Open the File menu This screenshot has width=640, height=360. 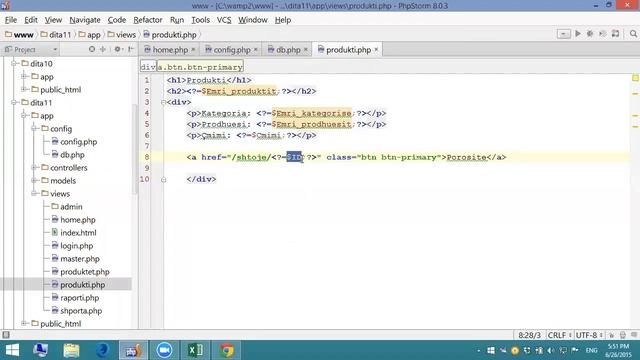click(11, 20)
